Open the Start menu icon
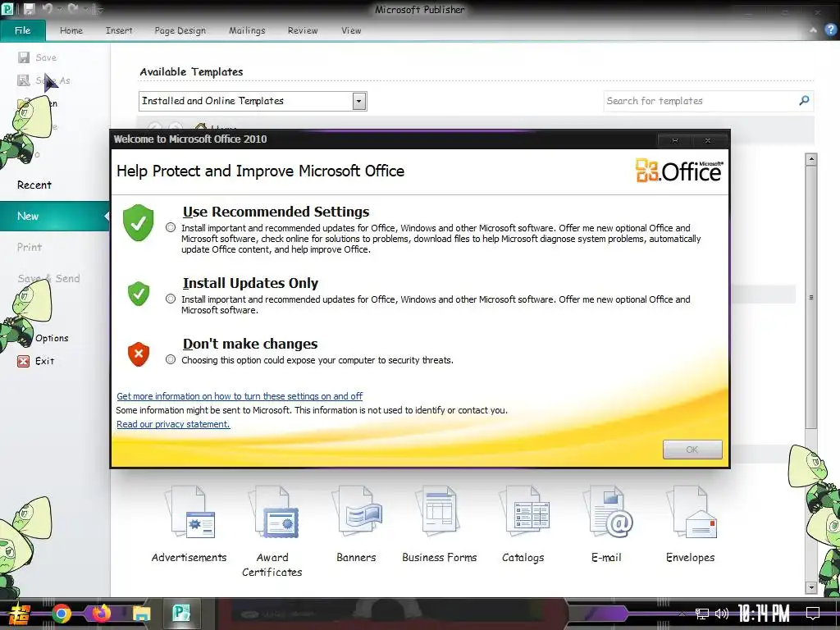The height and width of the screenshot is (630, 840). point(20,614)
